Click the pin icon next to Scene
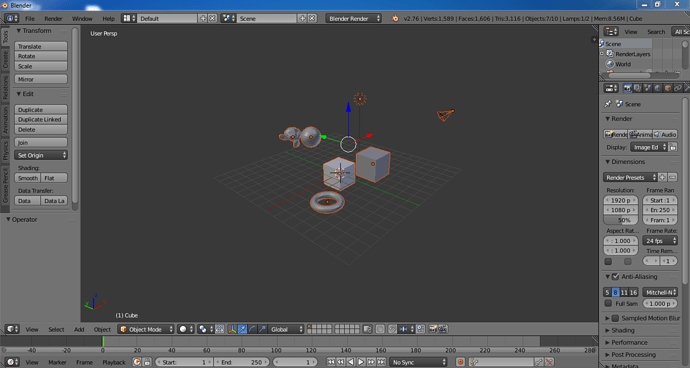The width and height of the screenshot is (690, 368). pos(608,104)
